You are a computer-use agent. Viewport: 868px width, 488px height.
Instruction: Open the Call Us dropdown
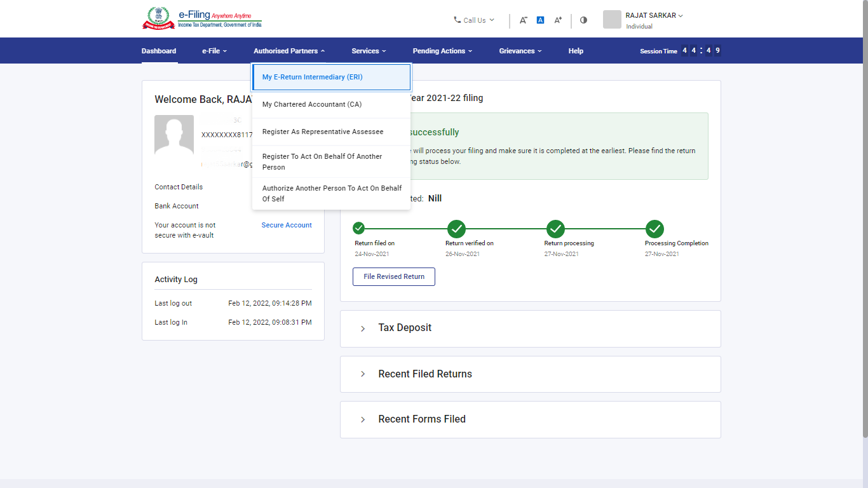tap(473, 20)
